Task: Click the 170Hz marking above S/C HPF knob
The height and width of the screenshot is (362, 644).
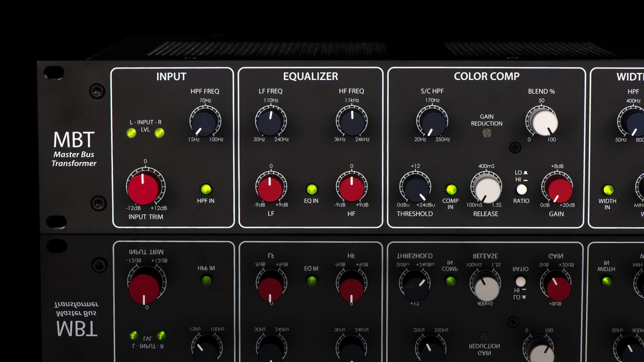Action: (432, 100)
